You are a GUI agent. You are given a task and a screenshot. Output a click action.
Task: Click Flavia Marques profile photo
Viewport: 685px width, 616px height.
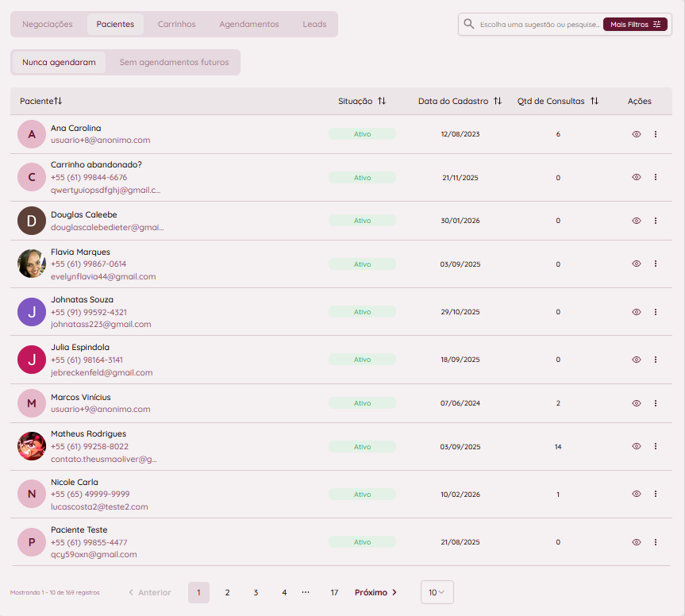coord(32,264)
